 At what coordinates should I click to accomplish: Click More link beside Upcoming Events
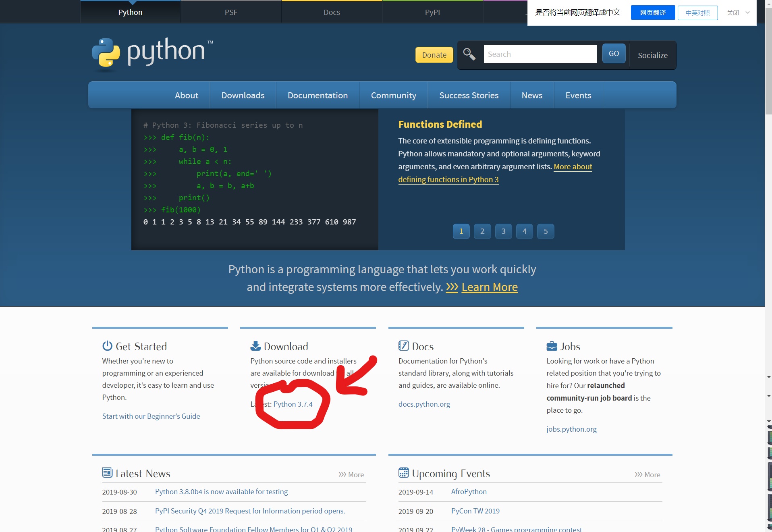(x=647, y=474)
